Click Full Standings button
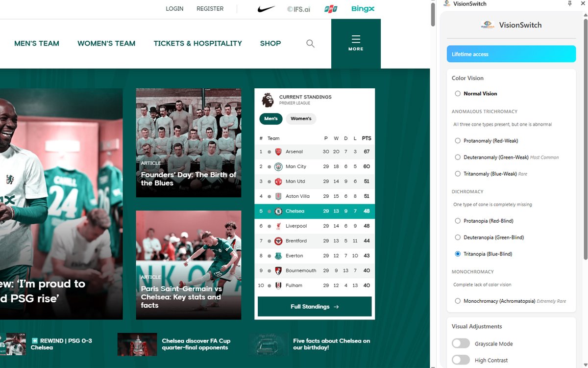This screenshot has width=588, height=368. 315,307
